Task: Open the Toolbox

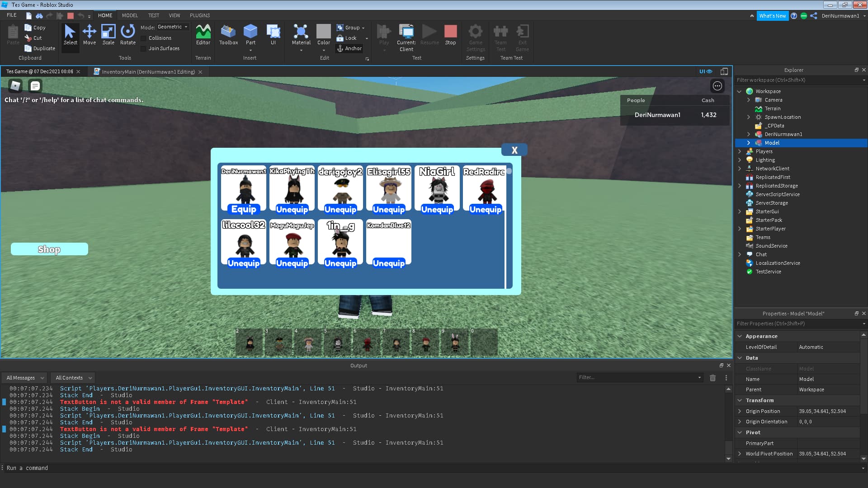Action: pyautogui.click(x=228, y=36)
